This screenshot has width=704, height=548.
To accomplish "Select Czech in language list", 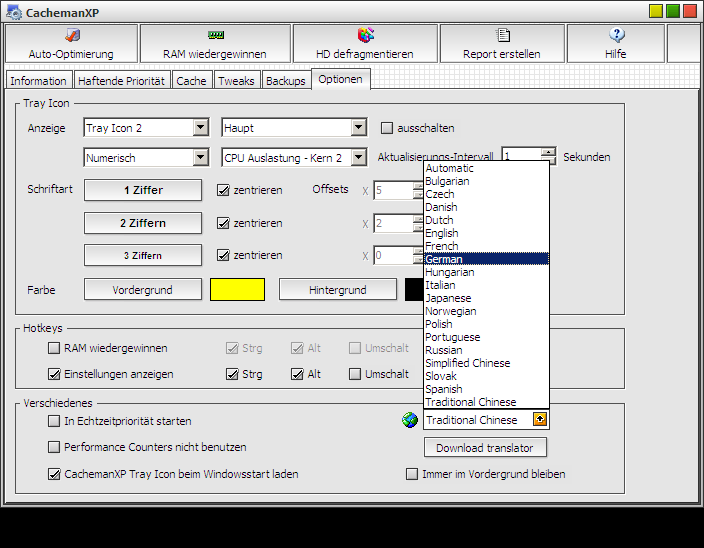I will click(486, 194).
